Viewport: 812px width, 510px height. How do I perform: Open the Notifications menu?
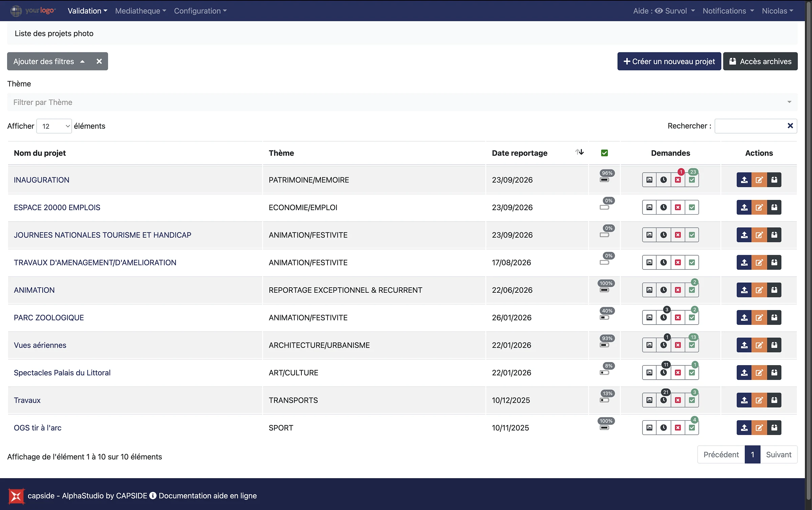tap(728, 11)
